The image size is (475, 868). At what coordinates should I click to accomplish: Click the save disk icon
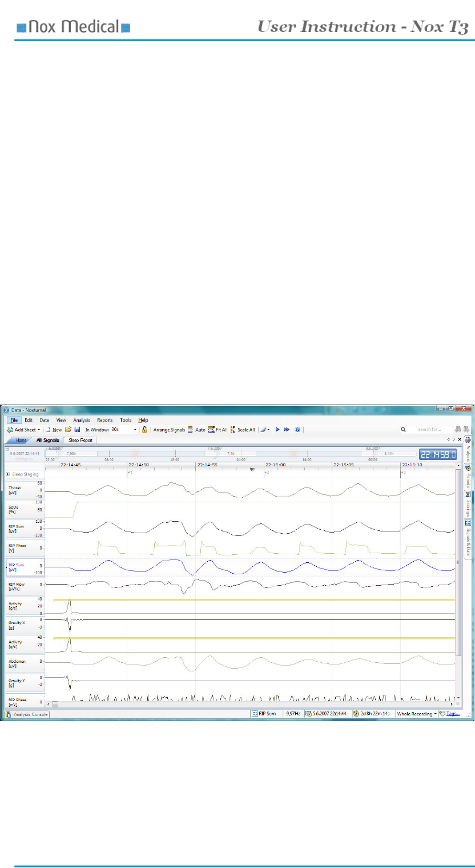(x=77, y=429)
